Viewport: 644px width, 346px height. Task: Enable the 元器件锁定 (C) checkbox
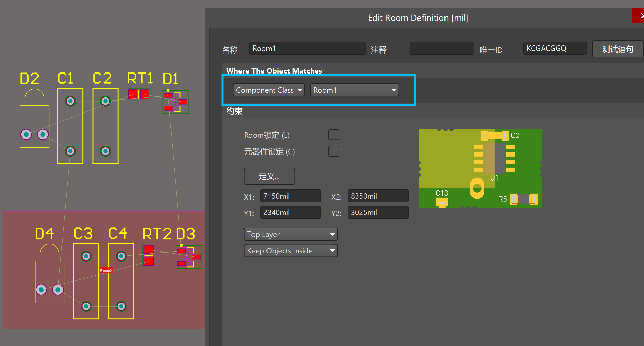[x=333, y=151]
